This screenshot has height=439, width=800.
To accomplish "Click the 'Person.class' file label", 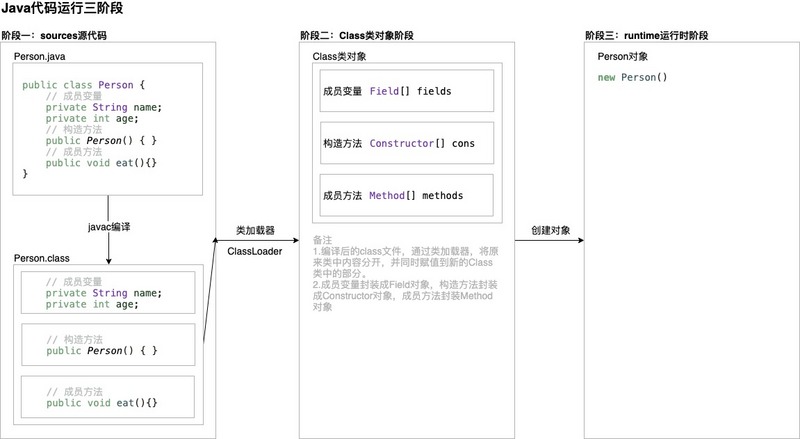I will click(x=41, y=258).
